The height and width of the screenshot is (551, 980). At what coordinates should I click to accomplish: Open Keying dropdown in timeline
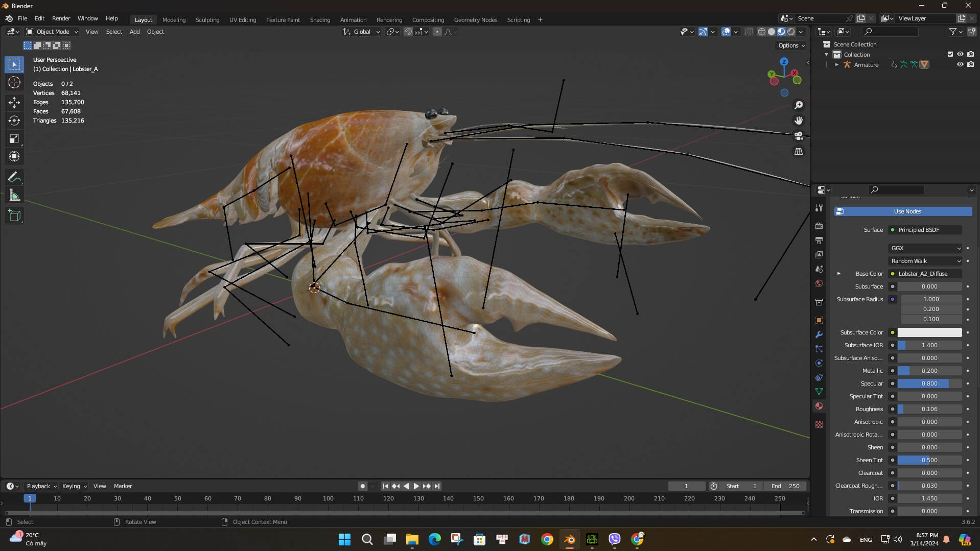click(75, 486)
